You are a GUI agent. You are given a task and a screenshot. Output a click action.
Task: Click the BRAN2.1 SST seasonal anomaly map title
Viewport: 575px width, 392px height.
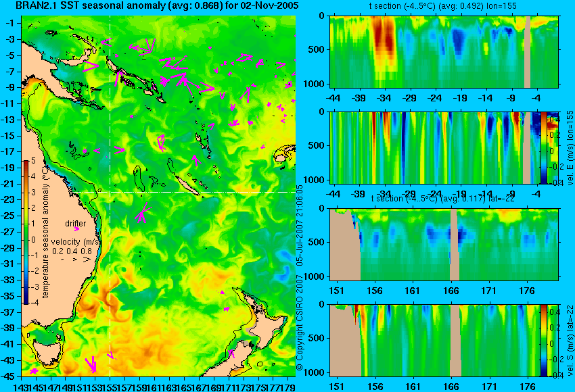[x=158, y=5]
